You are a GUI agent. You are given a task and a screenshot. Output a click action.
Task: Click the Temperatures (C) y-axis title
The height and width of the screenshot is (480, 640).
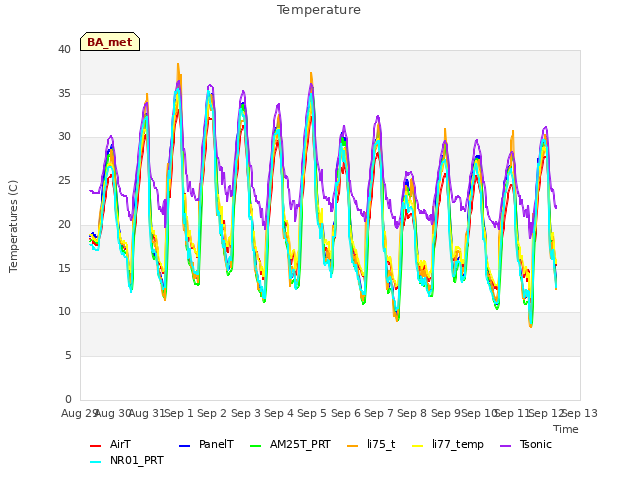point(13,226)
